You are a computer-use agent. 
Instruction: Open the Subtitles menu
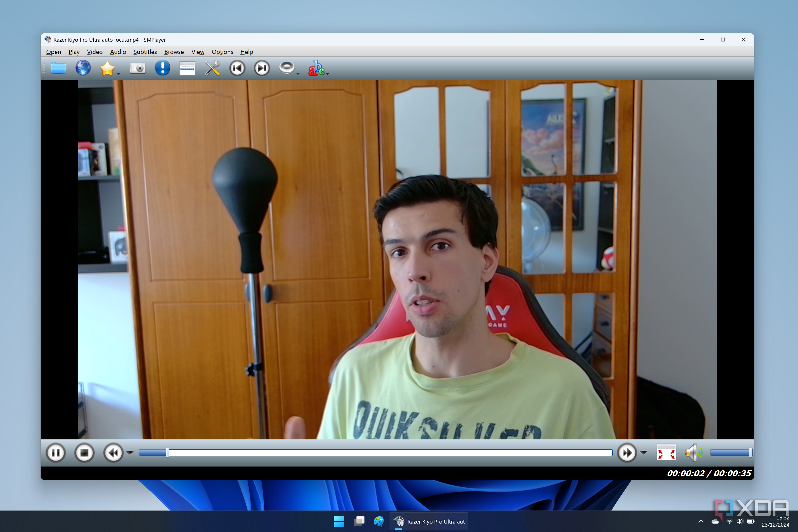click(145, 52)
